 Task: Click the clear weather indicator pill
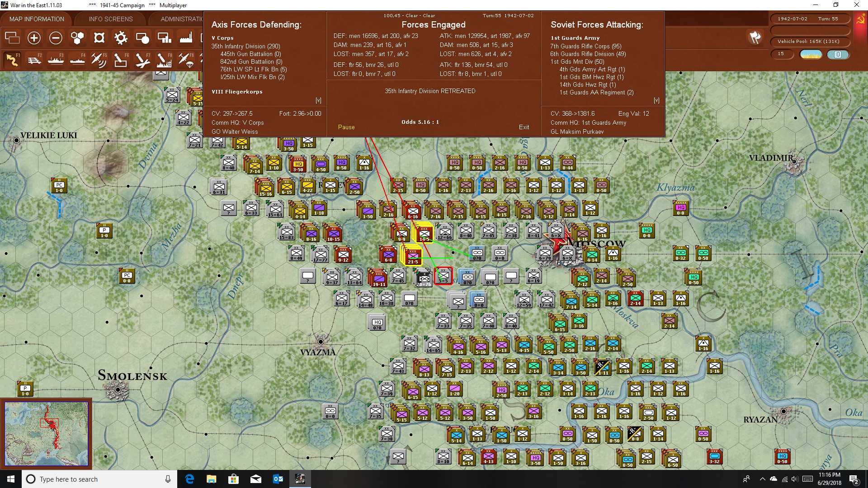coord(811,54)
